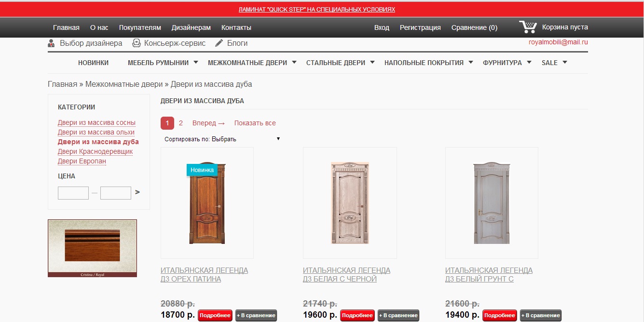The image size is (644, 322).
Task: Open the walnut door with Новинка badge
Action: [207, 203]
